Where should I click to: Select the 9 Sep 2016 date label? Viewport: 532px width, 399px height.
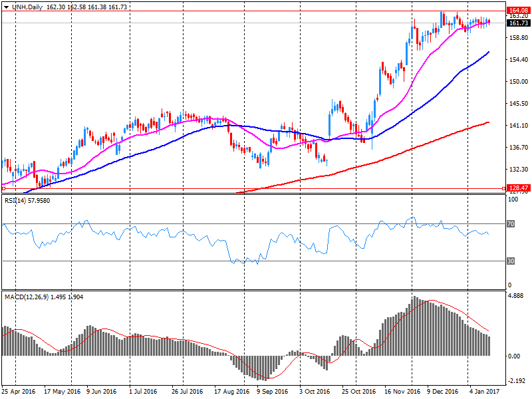(x=272, y=392)
